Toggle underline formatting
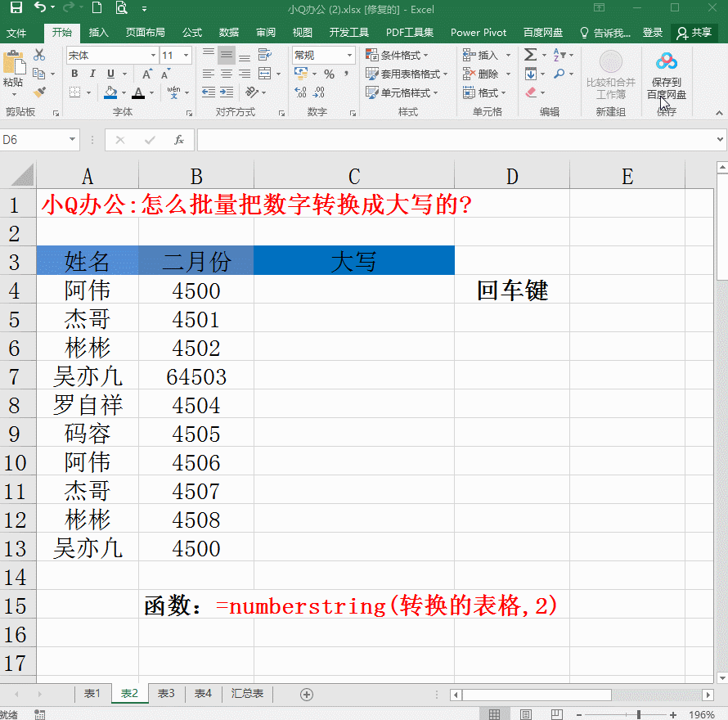Screen dimensions: 728x720 point(110,74)
